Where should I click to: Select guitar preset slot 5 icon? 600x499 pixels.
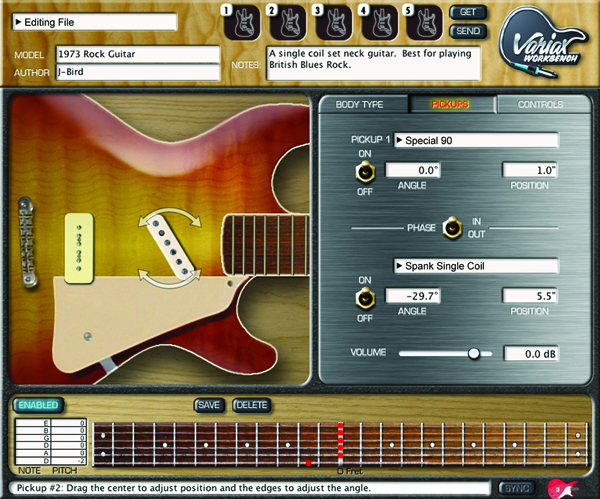pos(424,23)
